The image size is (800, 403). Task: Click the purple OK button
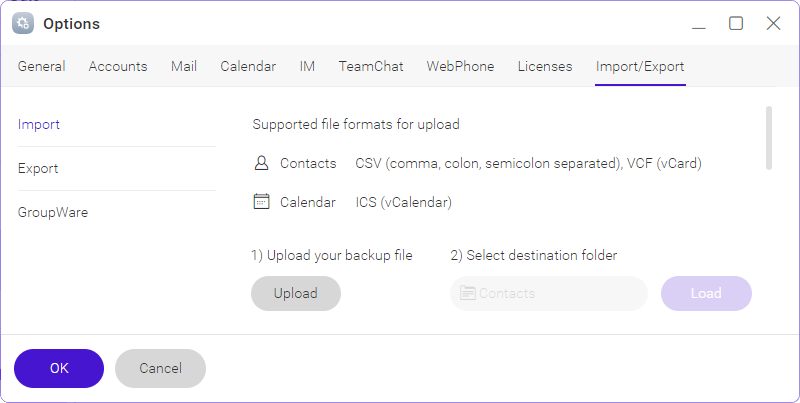(x=59, y=368)
